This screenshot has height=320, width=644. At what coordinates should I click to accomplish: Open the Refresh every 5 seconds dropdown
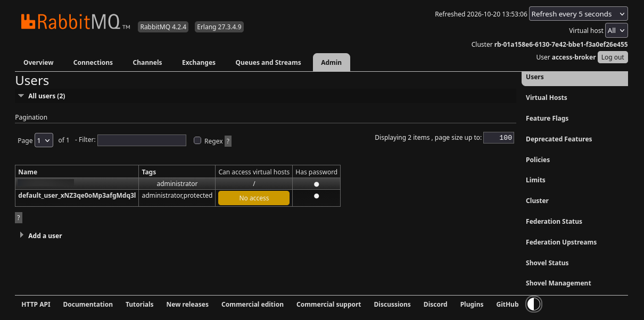tap(579, 14)
